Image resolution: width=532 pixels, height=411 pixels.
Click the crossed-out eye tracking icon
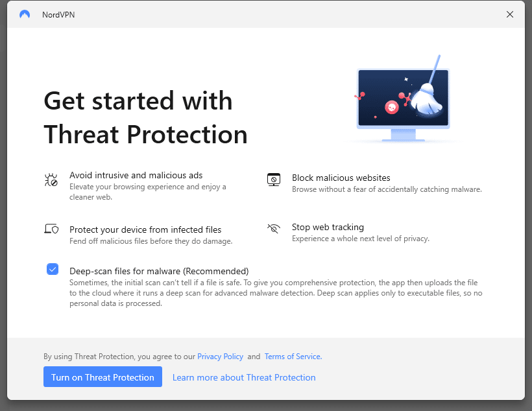click(274, 229)
